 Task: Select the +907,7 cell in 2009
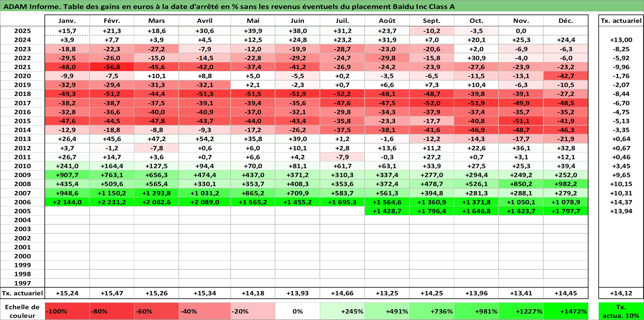(x=67, y=175)
